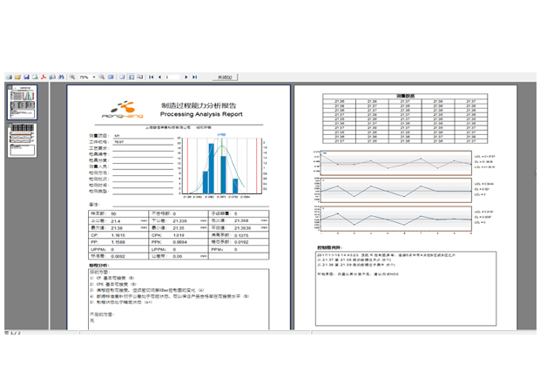Click the export document icon beside save
Image resolution: width=540 pixels, height=392 pixels.
[35, 77]
